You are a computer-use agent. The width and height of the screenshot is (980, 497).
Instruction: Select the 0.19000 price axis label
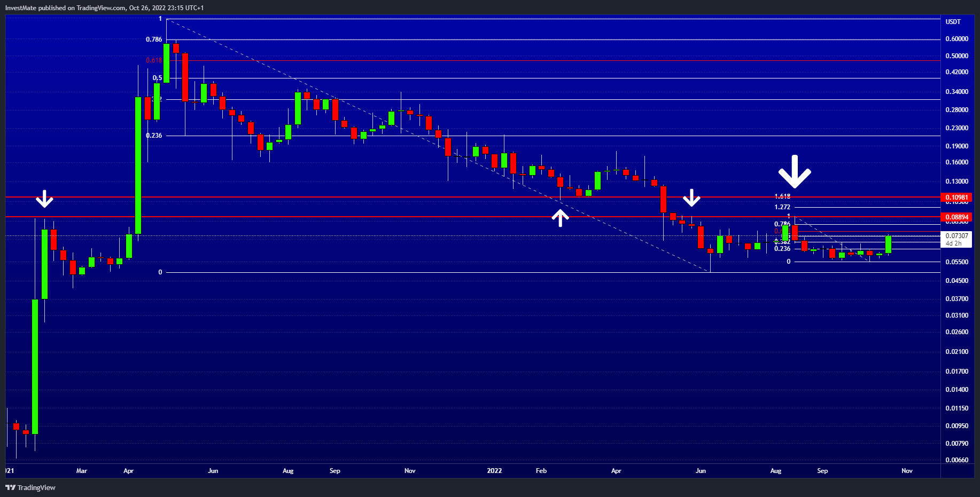[x=956, y=146]
